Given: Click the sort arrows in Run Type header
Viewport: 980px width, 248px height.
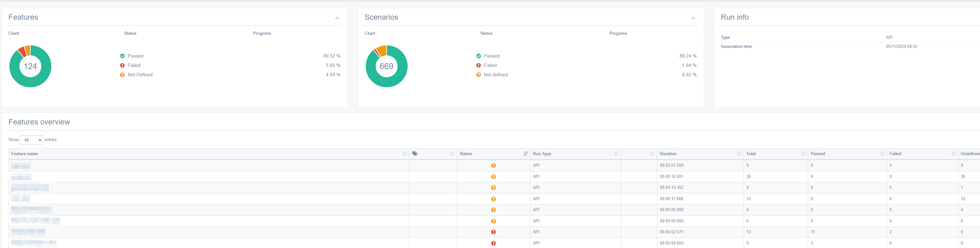Looking at the screenshot, I should (x=616, y=154).
